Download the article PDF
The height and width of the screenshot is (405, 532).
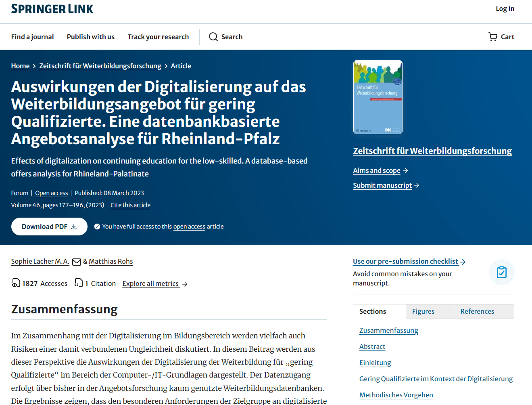[x=49, y=227]
